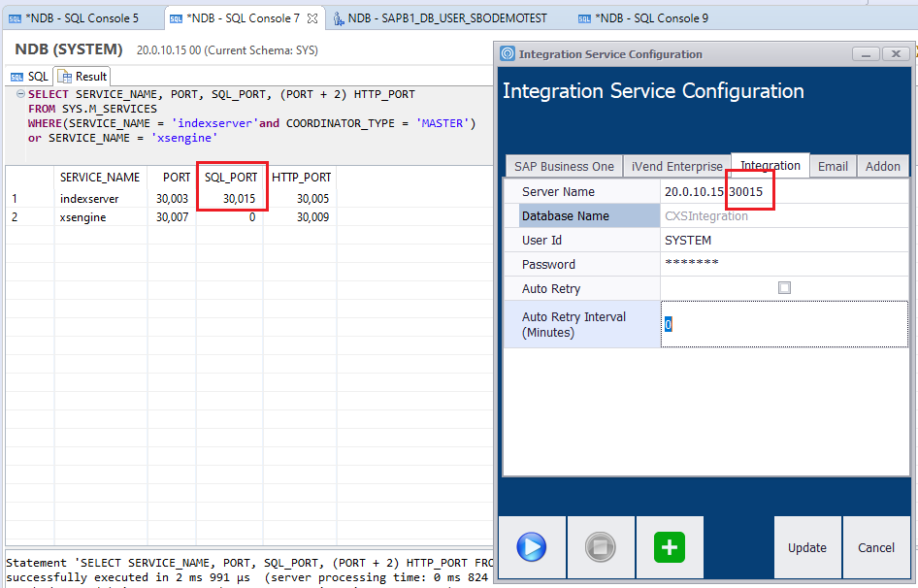Viewport: 918px width, 588px height.
Task: Click the 'MASTER' string in the query
Action: pos(443,123)
